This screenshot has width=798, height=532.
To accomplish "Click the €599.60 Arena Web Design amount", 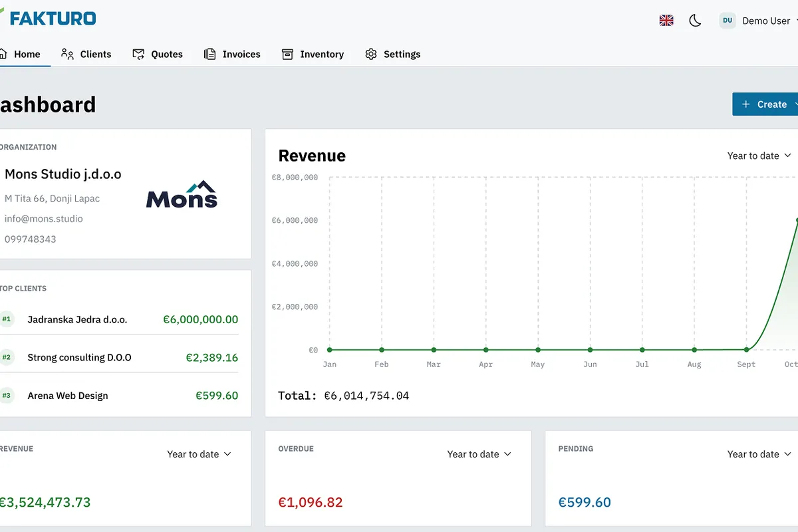I will click(217, 396).
